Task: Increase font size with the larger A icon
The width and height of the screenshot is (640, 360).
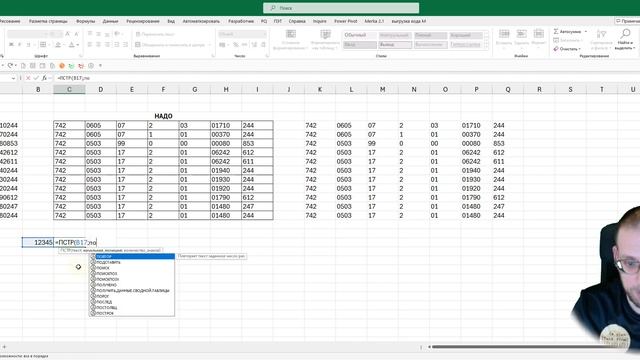Action: pyautogui.click(x=68, y=34)
